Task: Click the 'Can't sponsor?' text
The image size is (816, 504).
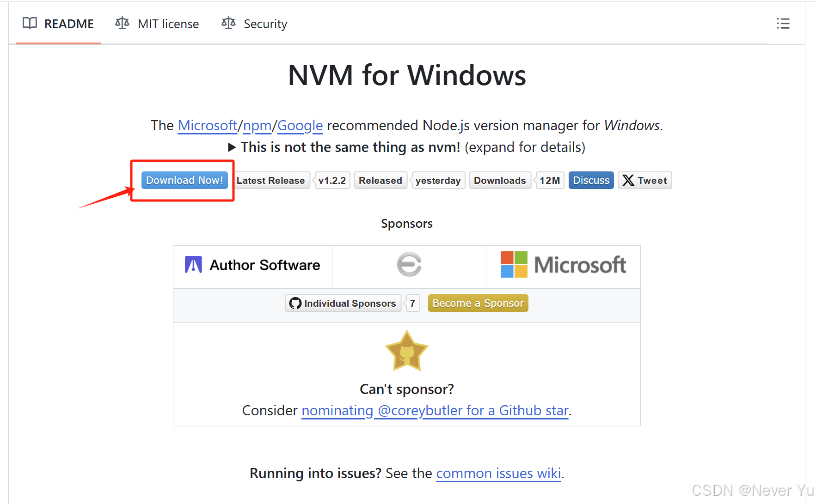Action: 407,389
